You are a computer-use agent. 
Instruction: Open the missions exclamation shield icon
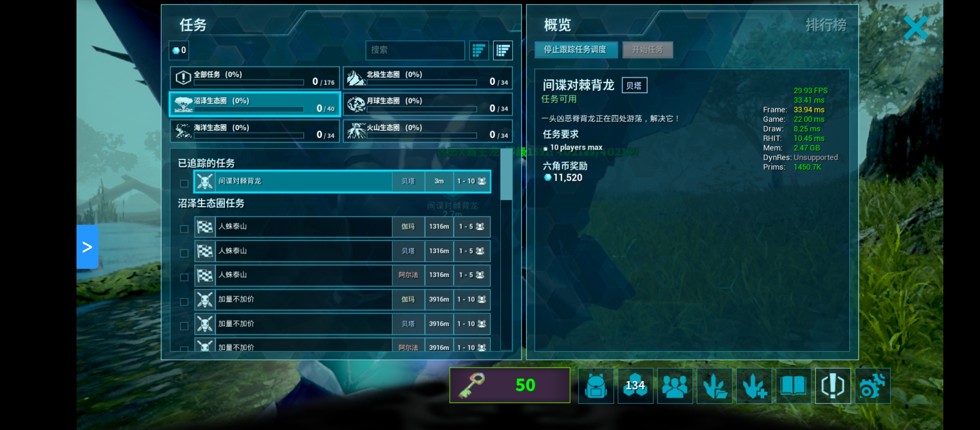833,386
